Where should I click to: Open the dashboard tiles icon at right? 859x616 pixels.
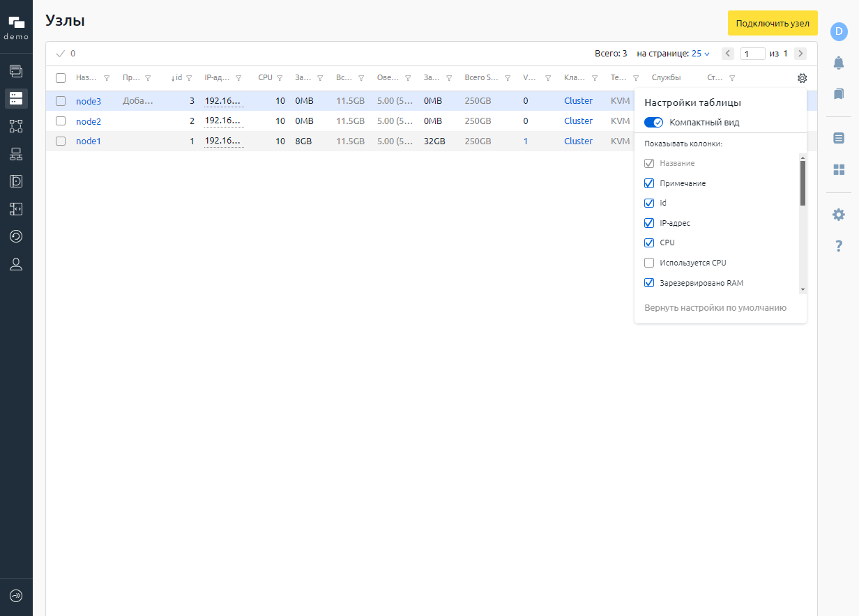click(x=839, y=169)
